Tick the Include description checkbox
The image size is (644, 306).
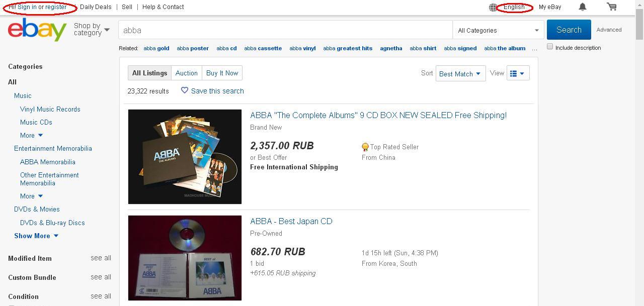(550, 46)
